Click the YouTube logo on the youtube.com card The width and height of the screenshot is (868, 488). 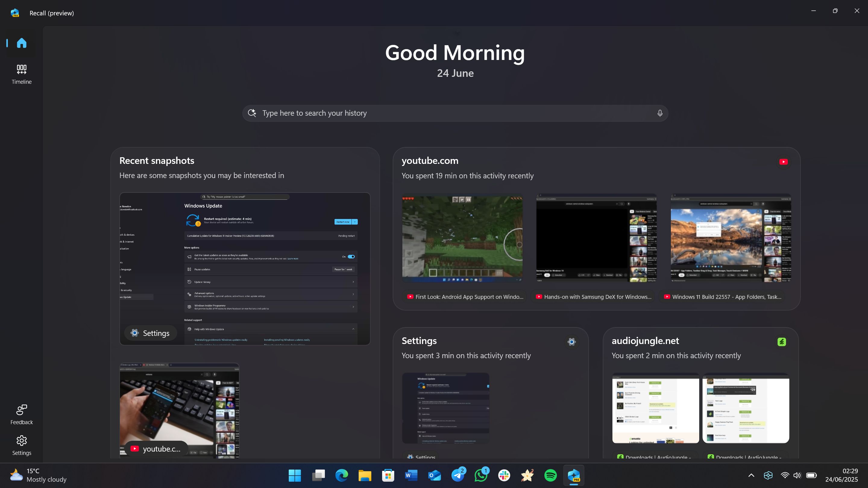(x=783, y=162)
